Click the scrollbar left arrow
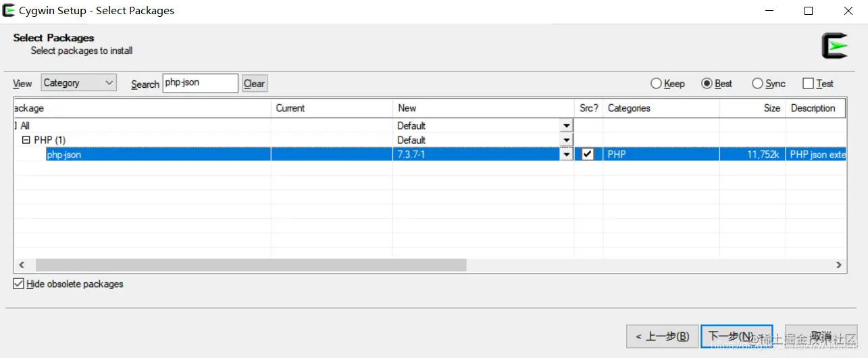The height and width of the screenshot is (358, 868). coord(21,265)
